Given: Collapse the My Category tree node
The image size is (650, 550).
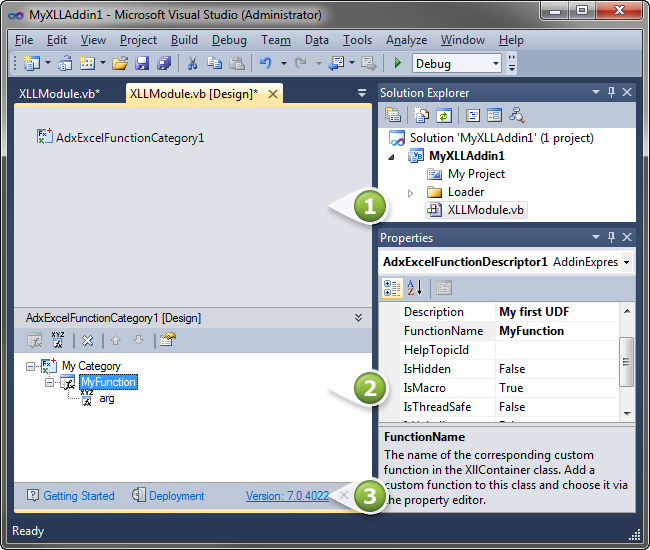Looking at the screenshot, I should 30,366.
